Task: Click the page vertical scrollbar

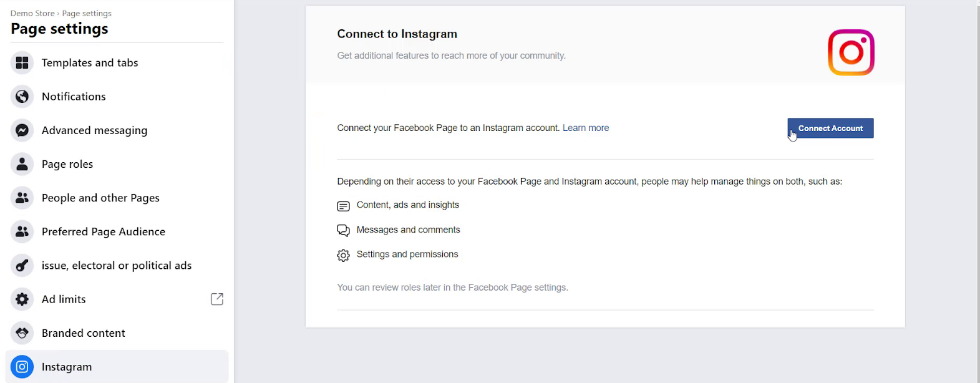Action: tap(977, 192)
